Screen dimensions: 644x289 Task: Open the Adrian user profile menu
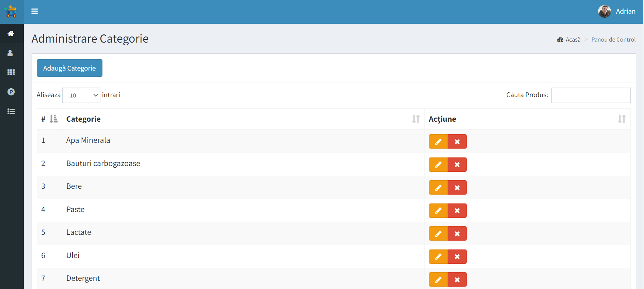click(617, 12)
